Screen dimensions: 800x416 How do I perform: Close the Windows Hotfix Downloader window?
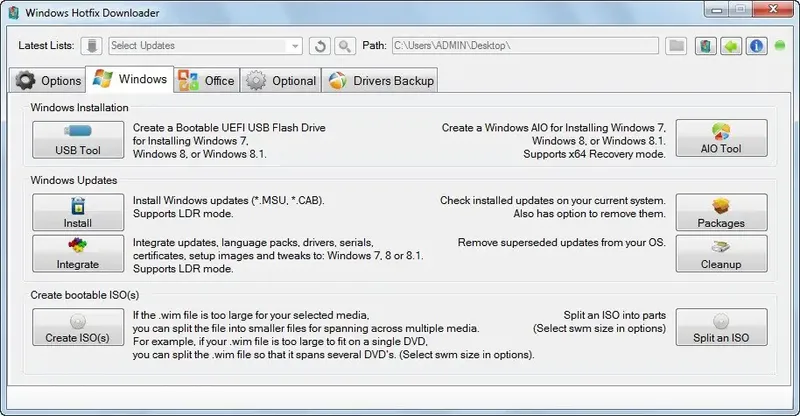773,10
